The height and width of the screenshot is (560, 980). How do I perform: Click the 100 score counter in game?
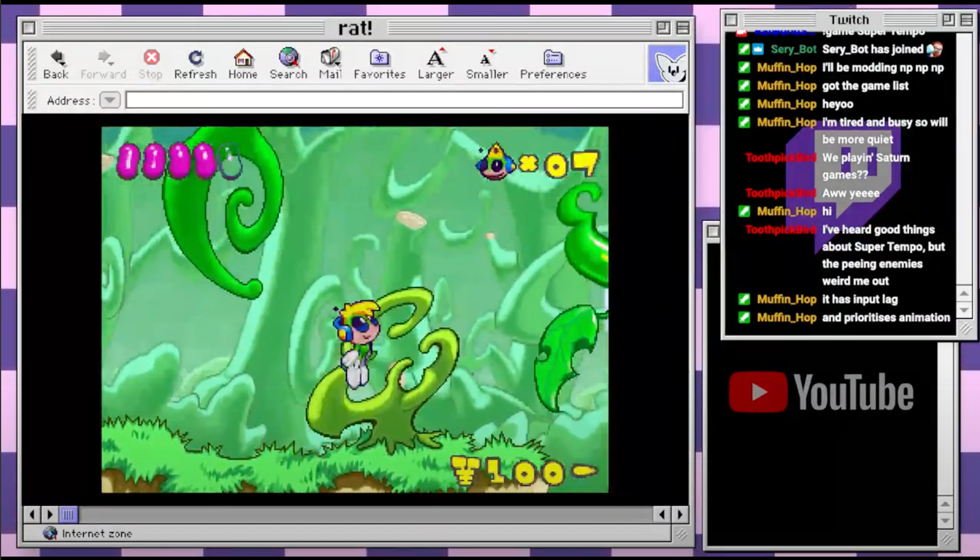pos(525,472)
